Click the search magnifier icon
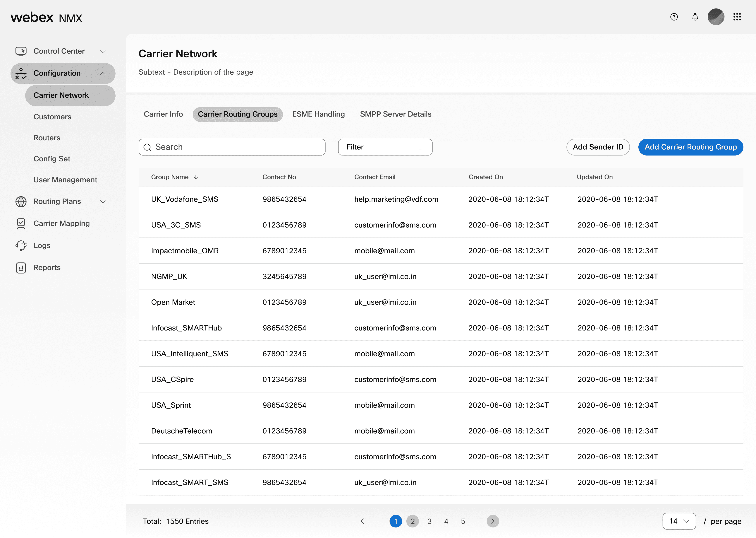 [147, 147]
